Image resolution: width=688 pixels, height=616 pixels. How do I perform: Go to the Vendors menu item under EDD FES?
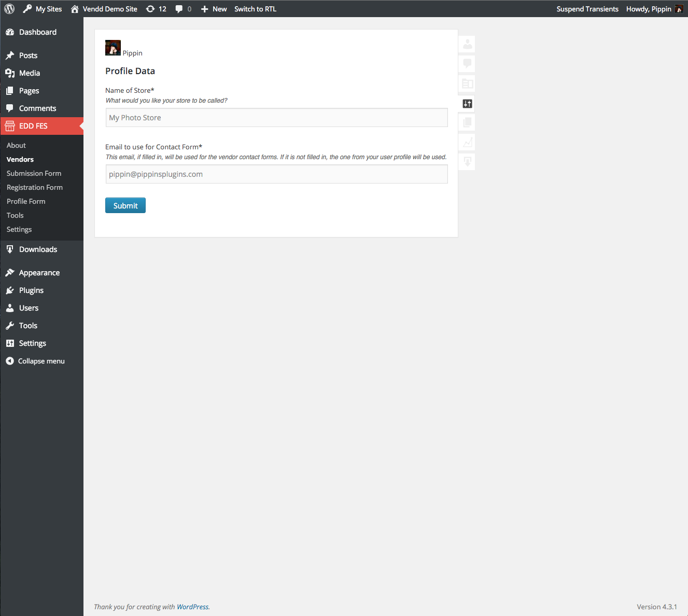(x=20, y=159)
